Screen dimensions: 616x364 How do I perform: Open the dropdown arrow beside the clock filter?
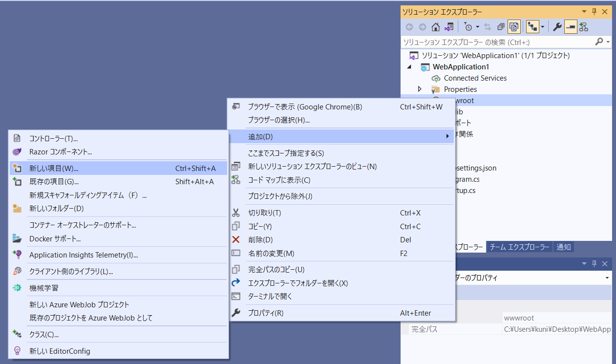click(x=477, y=27)
